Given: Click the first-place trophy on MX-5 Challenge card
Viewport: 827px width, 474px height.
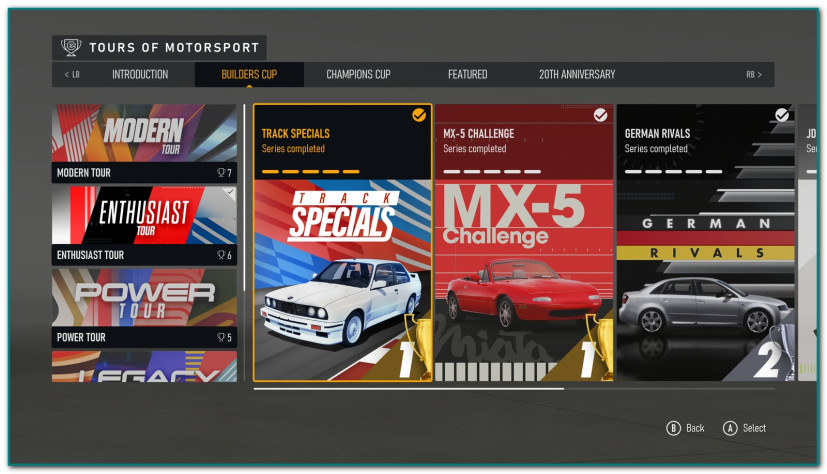Looking at the screenshot, I should tap(600, 346).
